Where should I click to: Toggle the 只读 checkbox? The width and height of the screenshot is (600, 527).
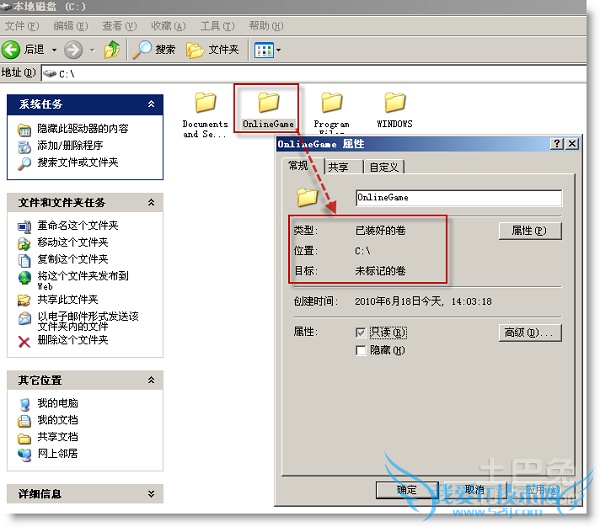pyautogui.click(x=360, y=333)
